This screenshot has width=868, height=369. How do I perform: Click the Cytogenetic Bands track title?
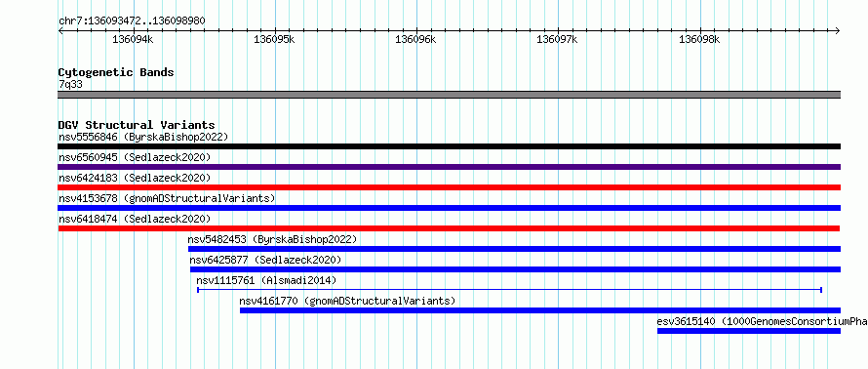click(x=116, y=72)
